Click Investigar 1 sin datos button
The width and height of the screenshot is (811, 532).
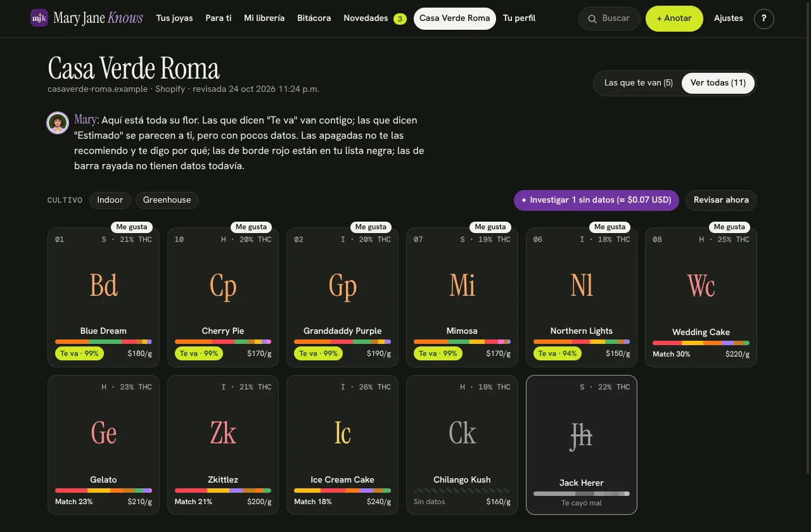[596, 200]
